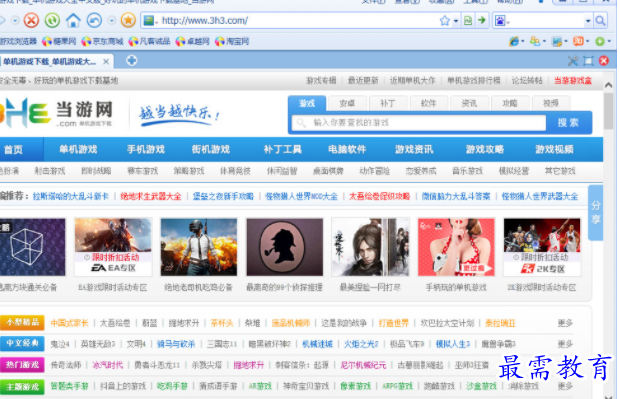Click the magnifier search icon in toolbar

coord(600,21)
